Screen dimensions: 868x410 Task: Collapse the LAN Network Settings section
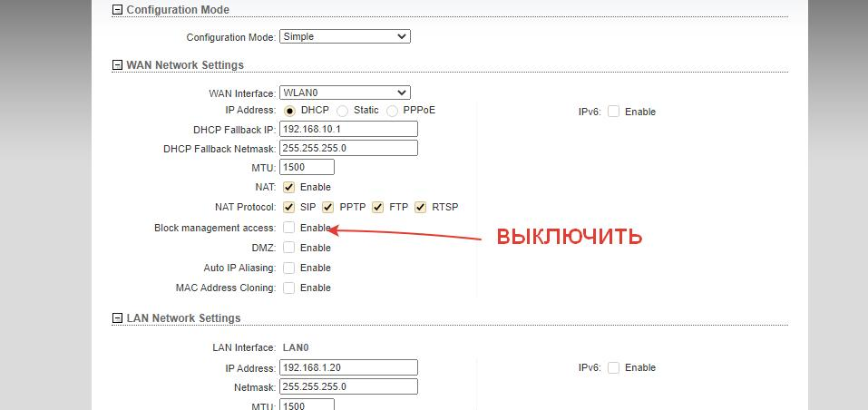click(x=117, y=318)
